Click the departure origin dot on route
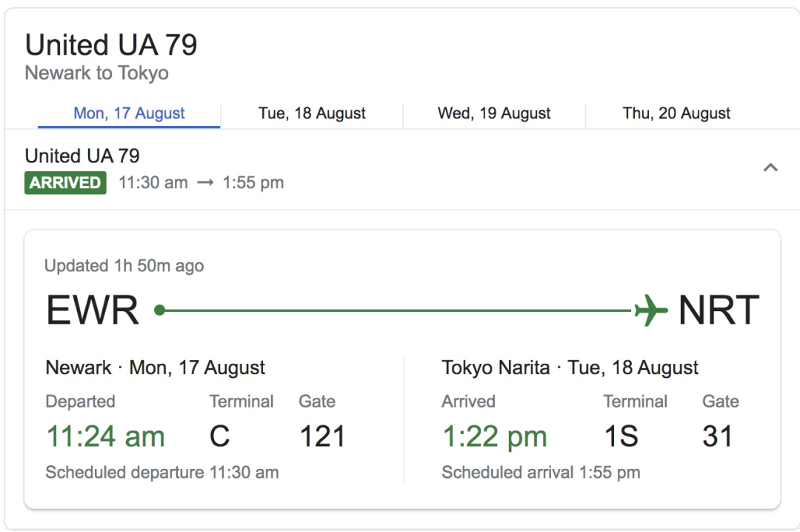 tap(159, 310)
